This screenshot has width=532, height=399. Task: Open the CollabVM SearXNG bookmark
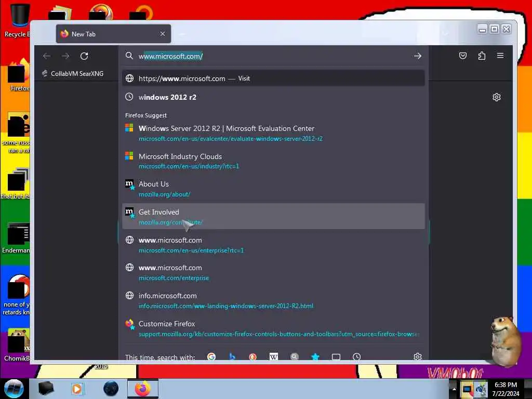73,74
